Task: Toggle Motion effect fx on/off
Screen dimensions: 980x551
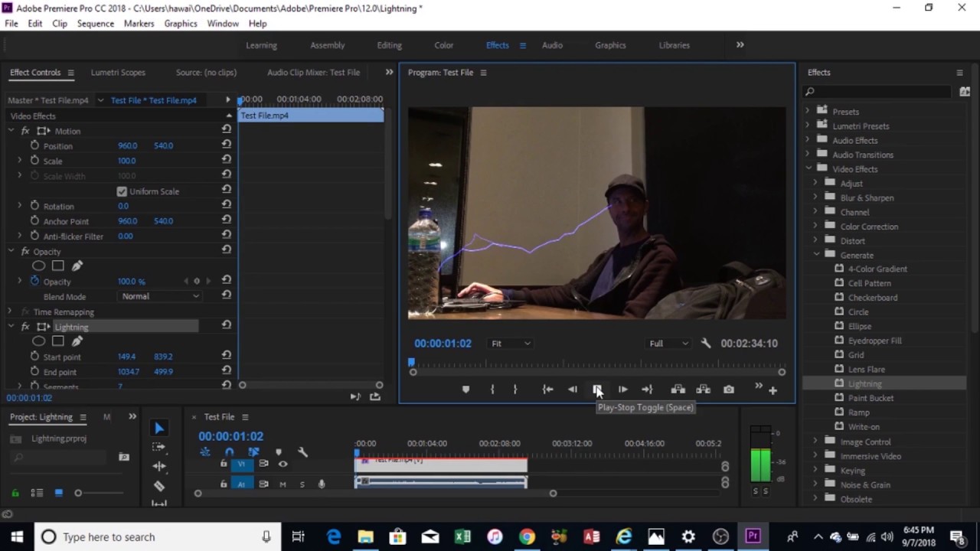Action: 25,131
